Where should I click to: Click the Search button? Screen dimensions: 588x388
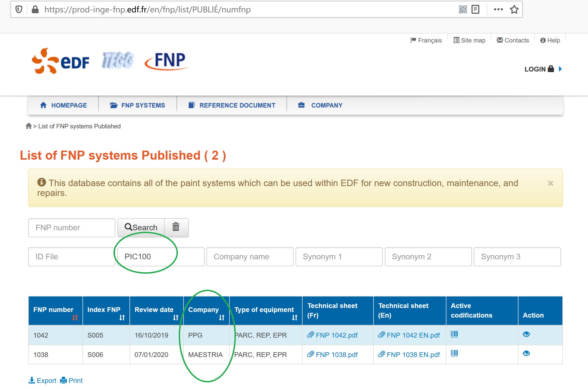[x=141, y=227]
